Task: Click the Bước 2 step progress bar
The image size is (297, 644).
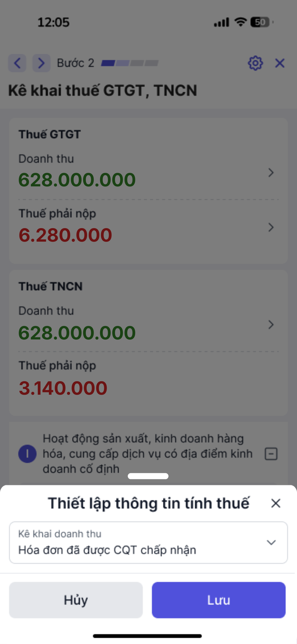Action: click(130, 63)
